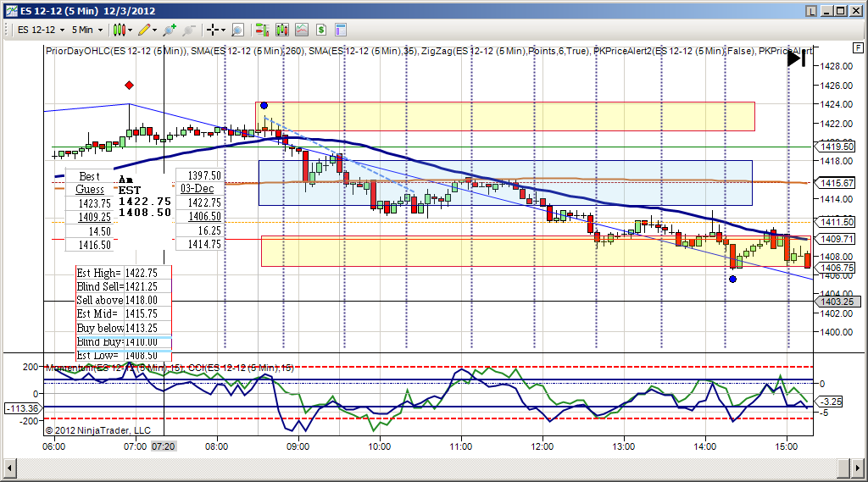Click the -113.36 indicator value label

[x=22, y=408]
